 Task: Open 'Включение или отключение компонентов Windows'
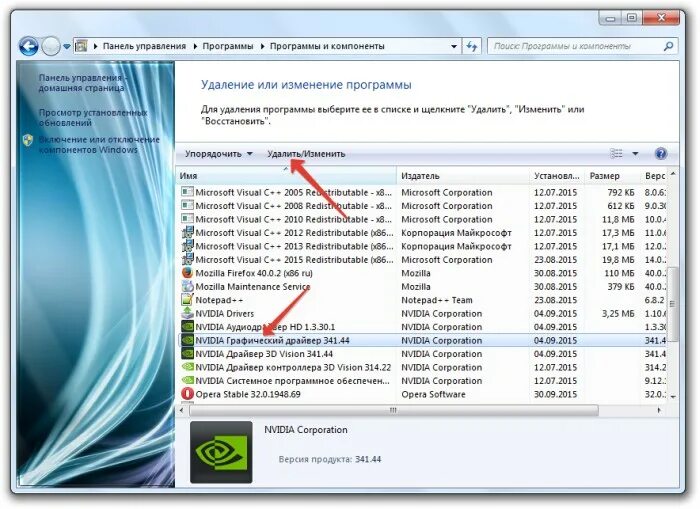(x=99, y=145)
